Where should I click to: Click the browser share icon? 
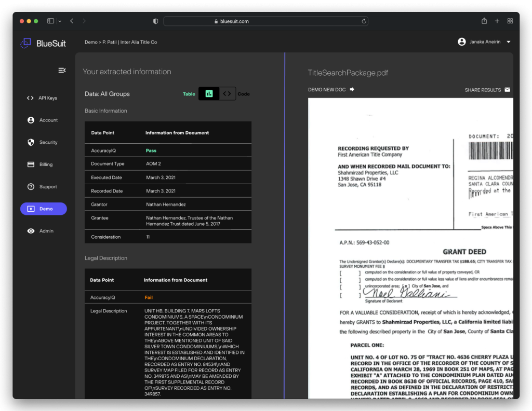point(484,21)
